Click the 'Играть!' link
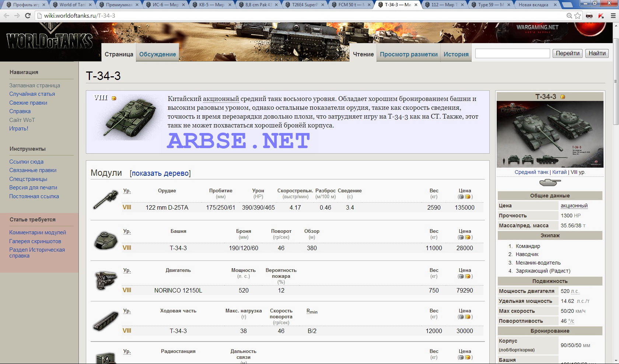This screenshot has height=364, width=619. pos(19,129)
